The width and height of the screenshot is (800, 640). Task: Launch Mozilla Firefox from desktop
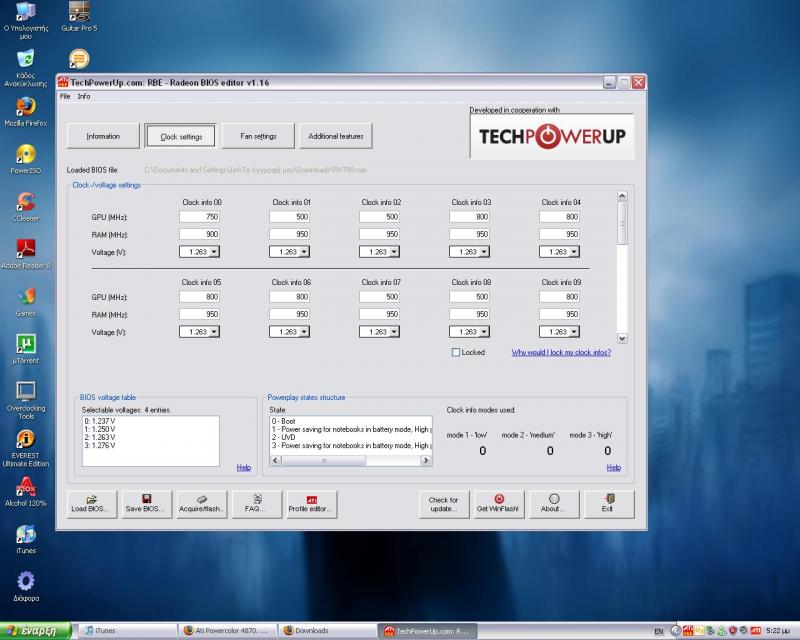tap(26, 111)
